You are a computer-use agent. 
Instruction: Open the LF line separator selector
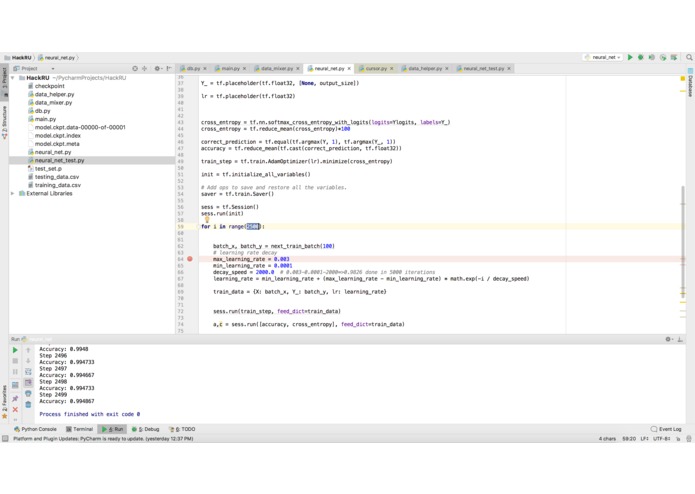(x=644, y=439)
